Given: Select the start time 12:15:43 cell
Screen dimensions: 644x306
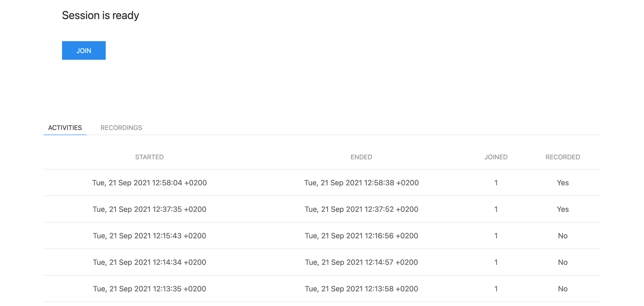Looking at the screenshot, I should (150, 236).
